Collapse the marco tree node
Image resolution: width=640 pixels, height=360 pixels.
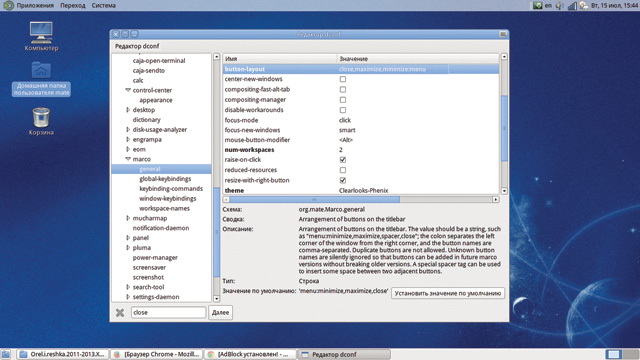tap(128, 159)
